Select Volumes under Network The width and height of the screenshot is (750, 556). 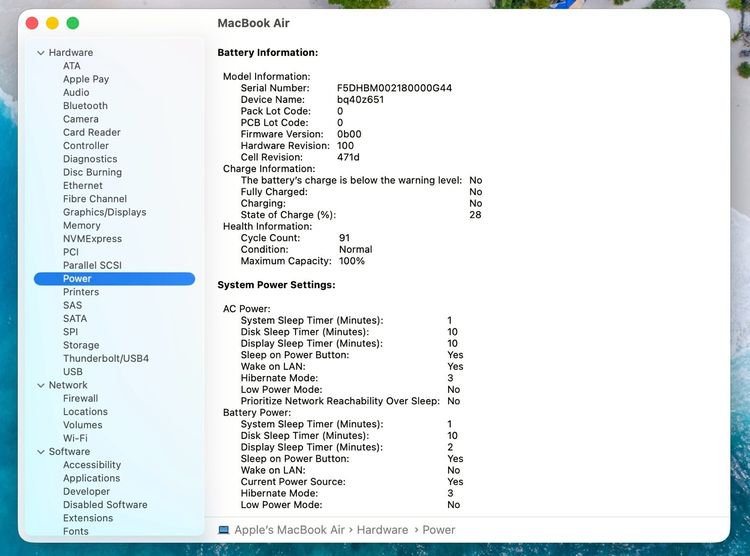tap(83, 425)
